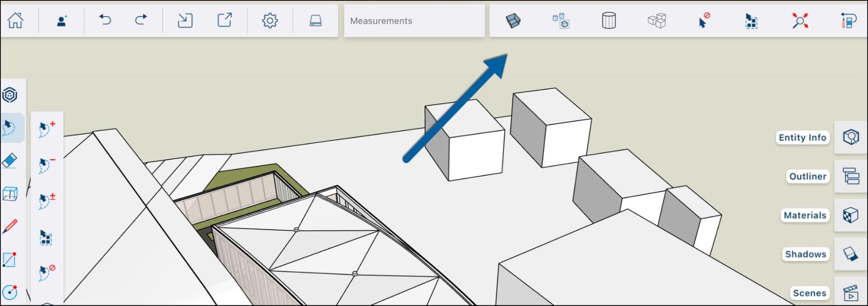The width and height of the screenshot is (868, 306).
Task: Open the Materials panel icon
Action: (850, 215)
